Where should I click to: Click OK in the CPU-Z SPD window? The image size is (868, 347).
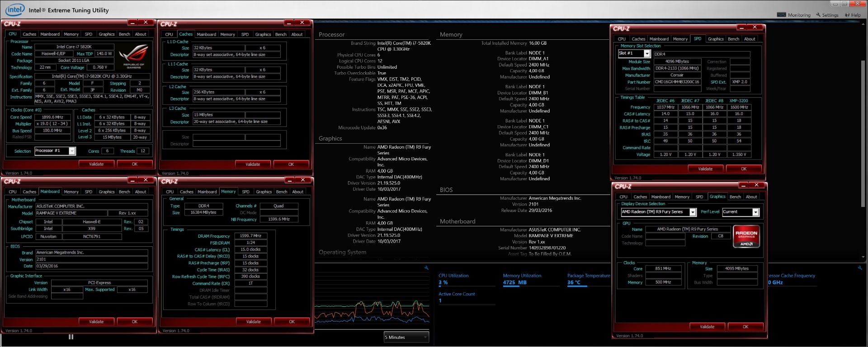[744, 169]
